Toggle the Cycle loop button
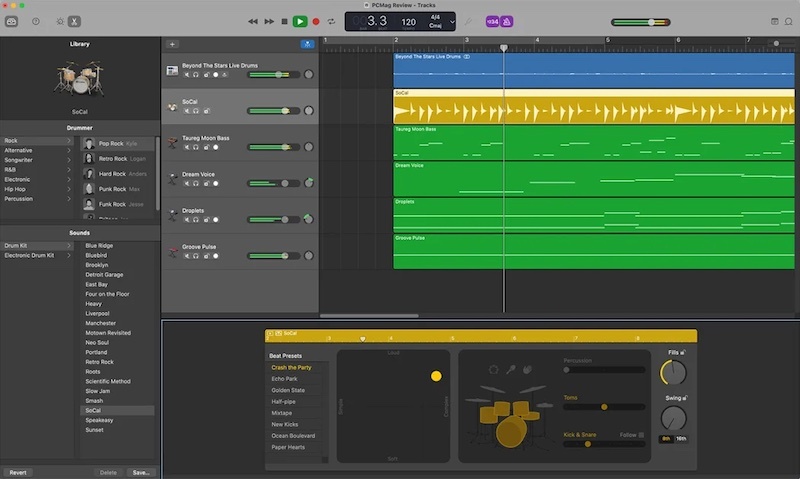This screenshot has width=800, height=479. [331, 21]
